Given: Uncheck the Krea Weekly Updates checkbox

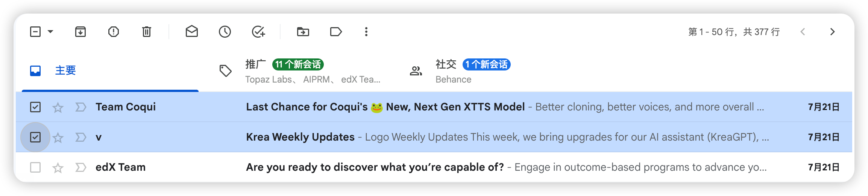Looking at the screenshot, I should (35, 137).
